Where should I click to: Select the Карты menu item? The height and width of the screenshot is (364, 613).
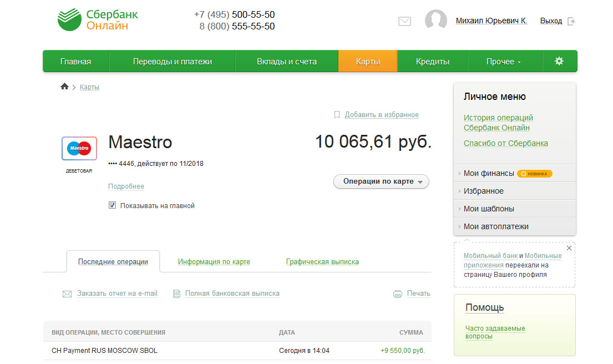(368, 62)
